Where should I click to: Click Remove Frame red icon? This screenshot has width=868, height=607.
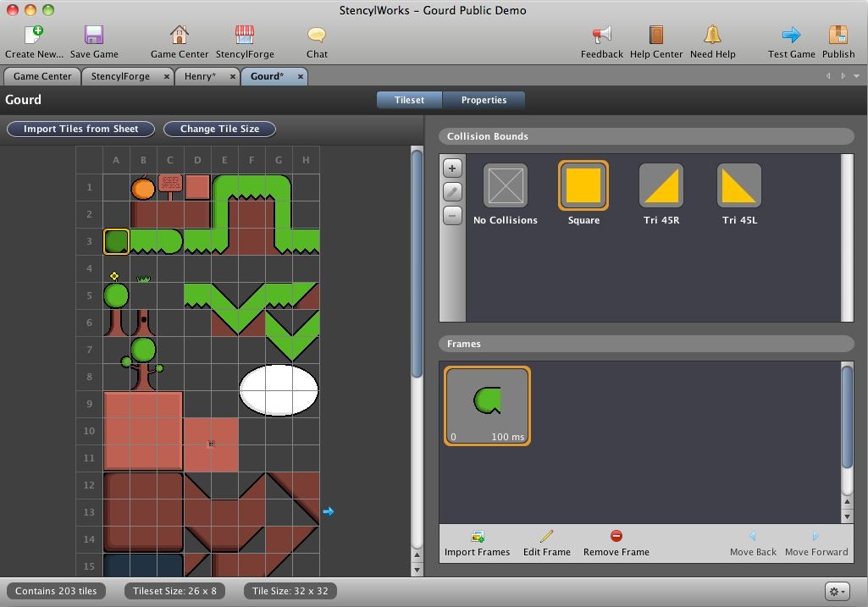click(x=616, y=536)
